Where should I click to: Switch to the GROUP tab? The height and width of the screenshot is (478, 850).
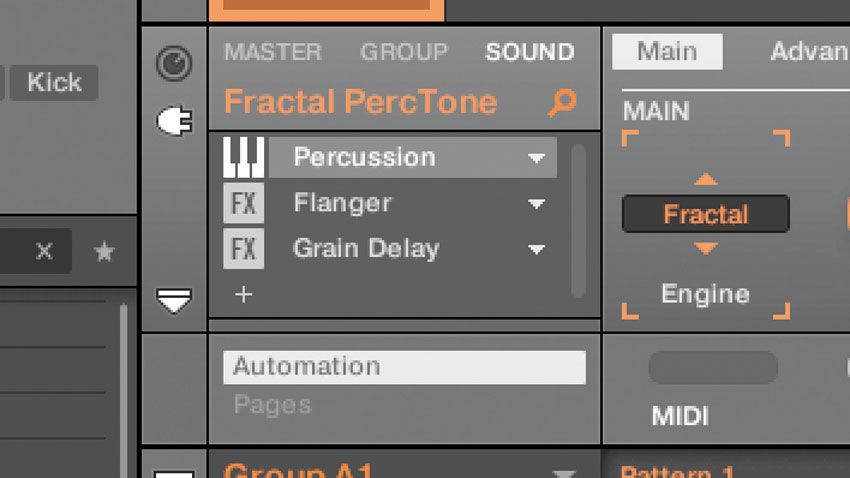pyautogui.click(x=404, y=52)
